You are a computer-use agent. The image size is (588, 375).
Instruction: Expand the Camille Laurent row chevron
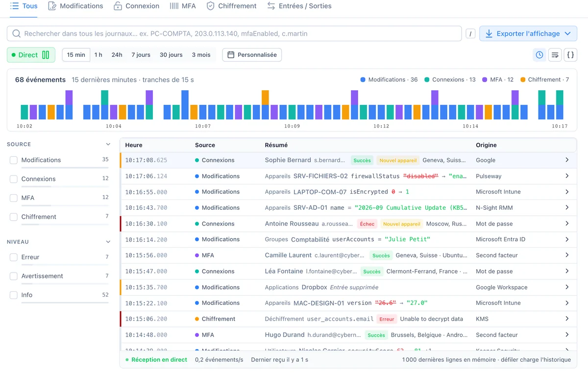pyautogui.click(x=567, y=255)
